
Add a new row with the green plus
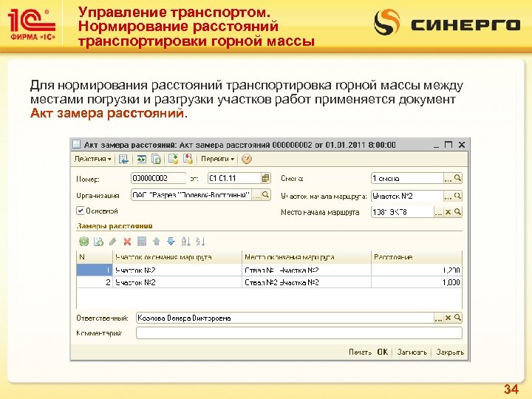pos(83,242)
